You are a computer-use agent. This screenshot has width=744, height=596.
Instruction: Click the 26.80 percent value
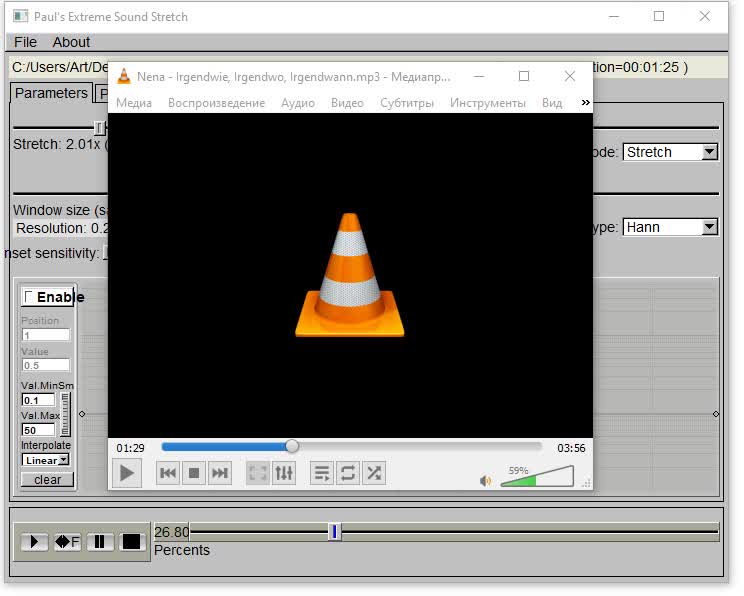[x=171, y=532]
